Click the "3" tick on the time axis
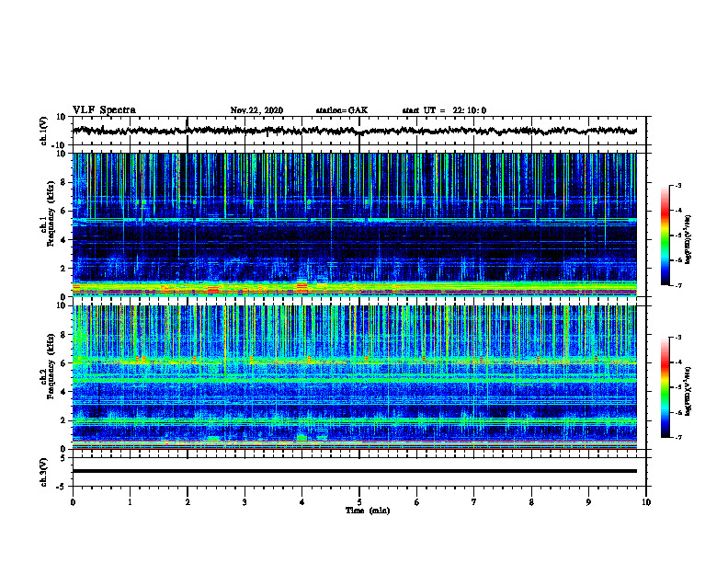This screenshot has width=728, height=563. coord(245,502)
